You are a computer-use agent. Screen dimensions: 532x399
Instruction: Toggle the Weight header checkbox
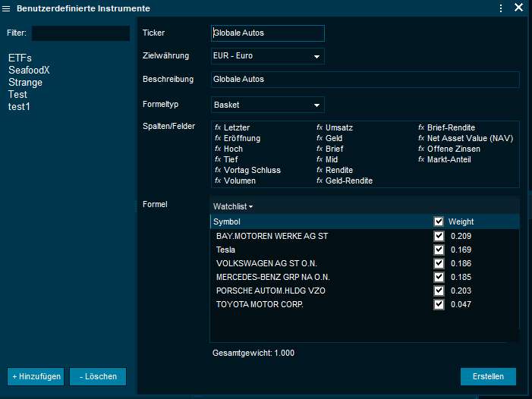click(439, 221)
